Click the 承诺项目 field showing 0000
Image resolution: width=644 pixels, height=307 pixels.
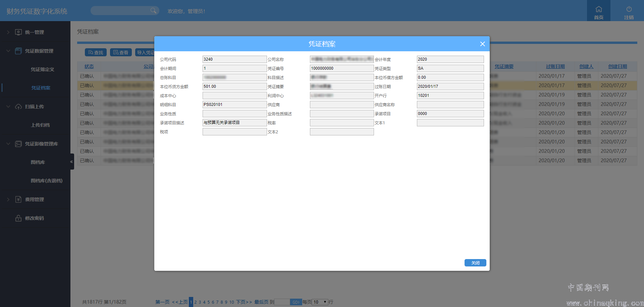coord(450,114)
